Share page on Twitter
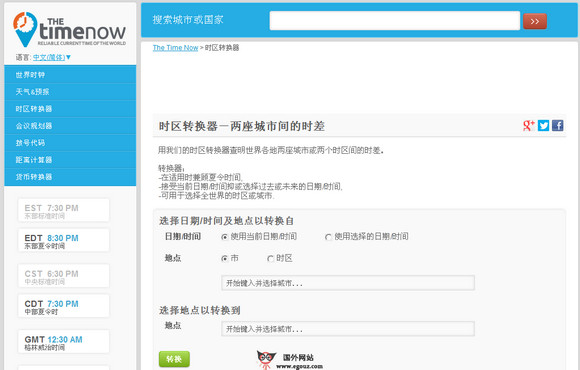 point(543,125)
